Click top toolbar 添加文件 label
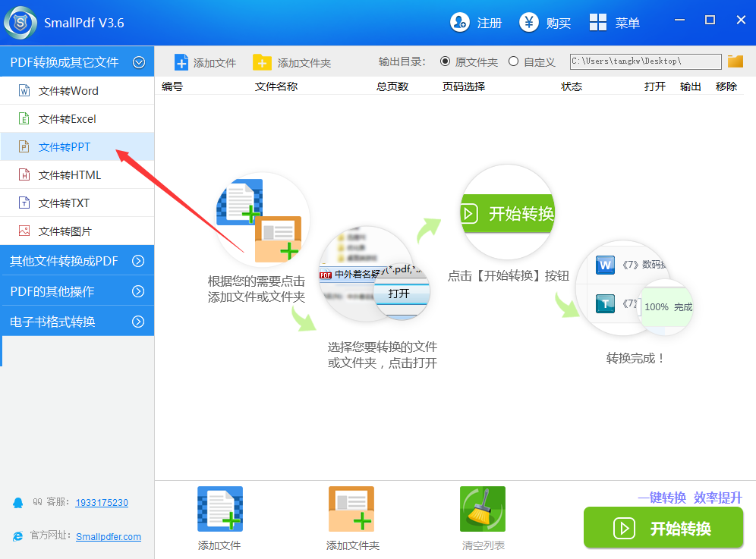756x559 pixels. pos(215,63)
